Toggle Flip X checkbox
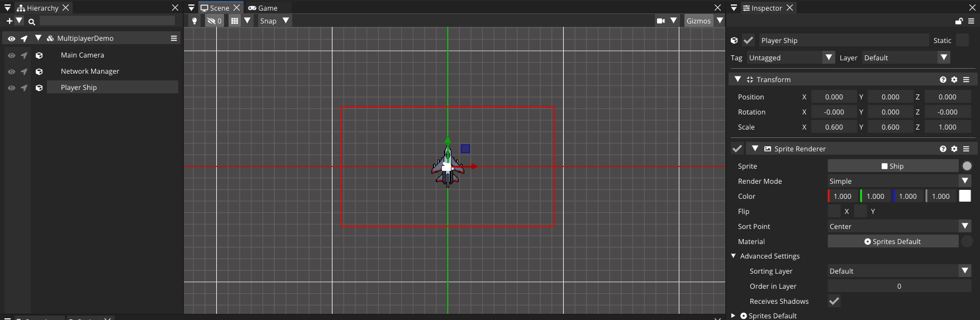 click(x=834, y=211)
